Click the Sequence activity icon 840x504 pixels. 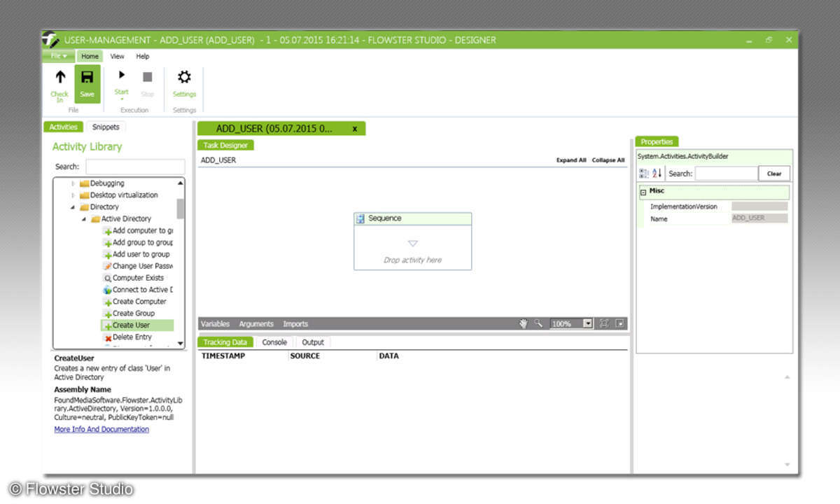tap(360, 218)
